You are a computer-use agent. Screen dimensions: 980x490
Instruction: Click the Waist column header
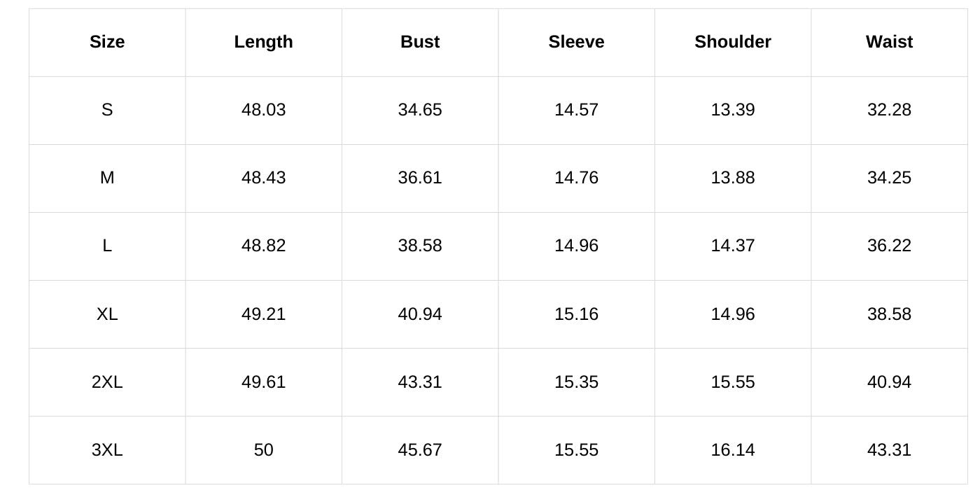click(889, 42)
